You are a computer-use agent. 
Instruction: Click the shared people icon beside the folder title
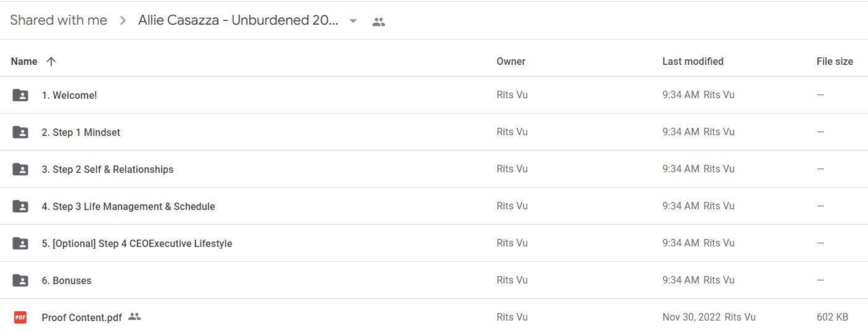379,22
